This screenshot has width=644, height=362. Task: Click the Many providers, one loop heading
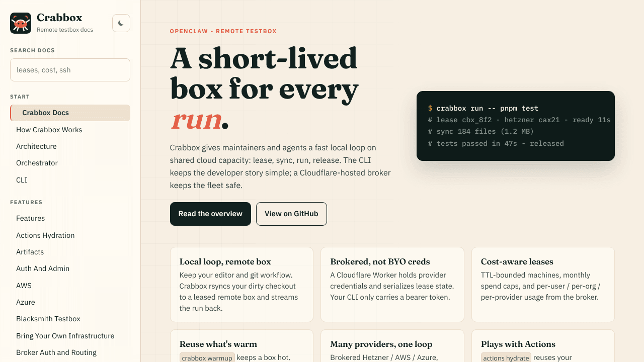(x=381, y=344)
